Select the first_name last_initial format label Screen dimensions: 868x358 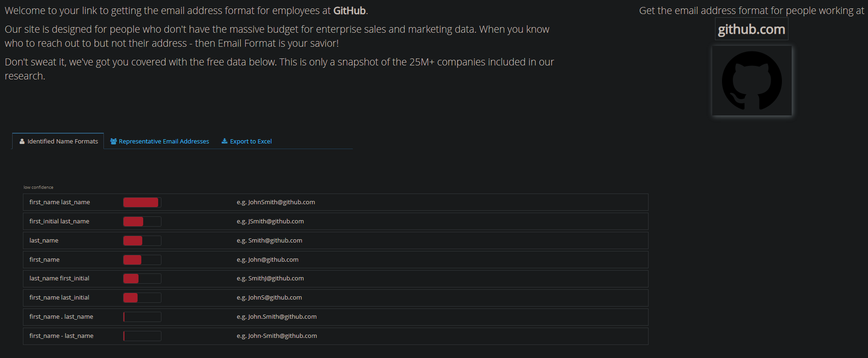pyautogui.click(x=59, y=298)
